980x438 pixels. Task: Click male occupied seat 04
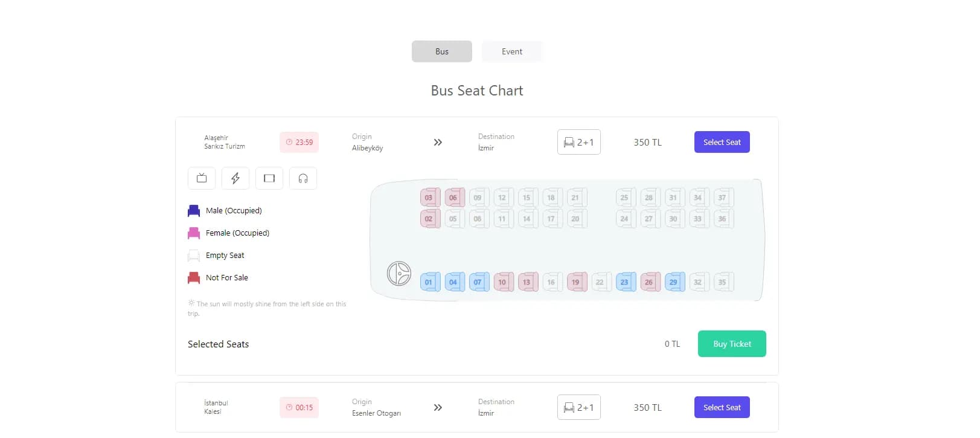(x=454, y=282)
